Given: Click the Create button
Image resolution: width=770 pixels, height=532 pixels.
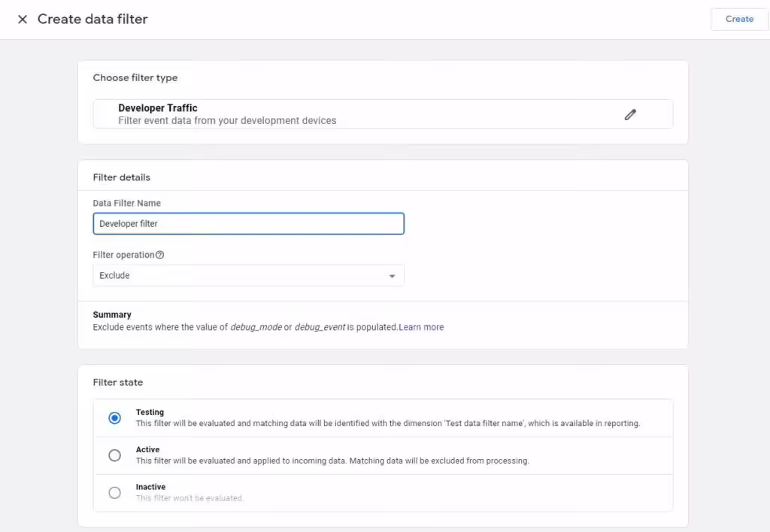Looking at the screenshot, I should click(x=738, y=19).
